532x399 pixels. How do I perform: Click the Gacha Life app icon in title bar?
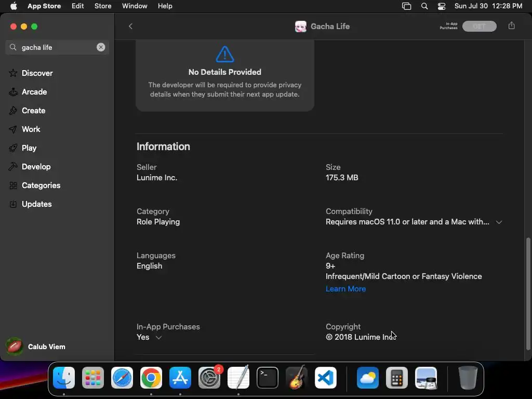[301, 26]
